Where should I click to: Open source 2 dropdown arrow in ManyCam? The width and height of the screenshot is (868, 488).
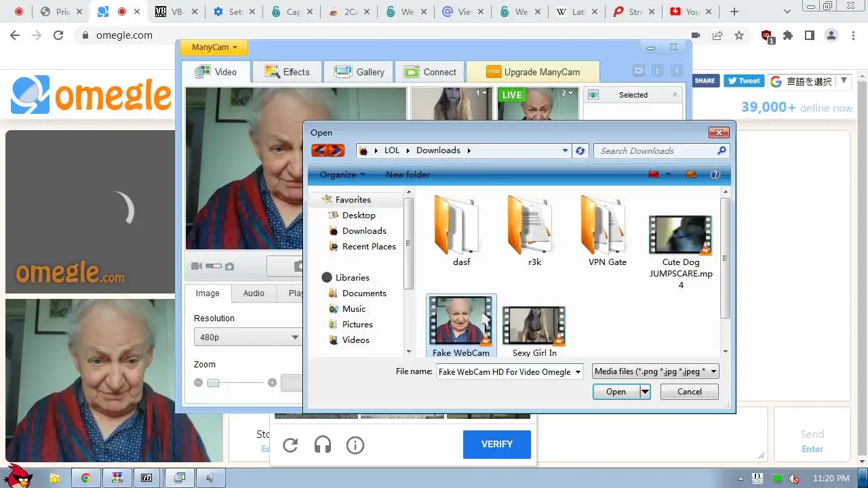point(571,94)
